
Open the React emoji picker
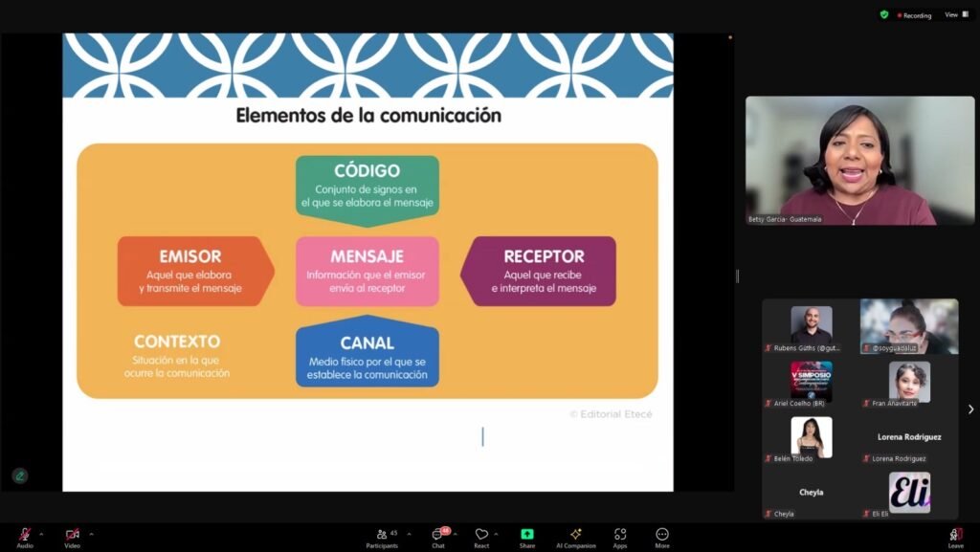pos(481,537)
